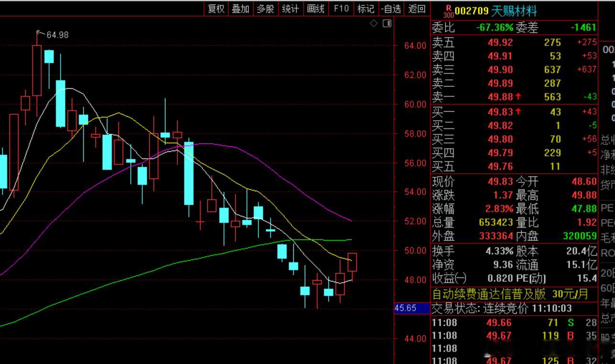This screenshot has width=615, height=364.
Task: Select the 11:08 trade row priced 49.66
Action: [514, 323]
